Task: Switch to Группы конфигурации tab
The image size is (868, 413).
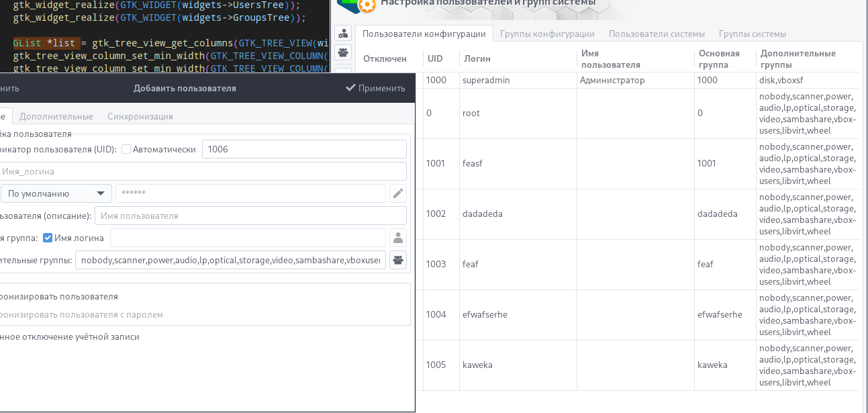Action: point(547,34)
